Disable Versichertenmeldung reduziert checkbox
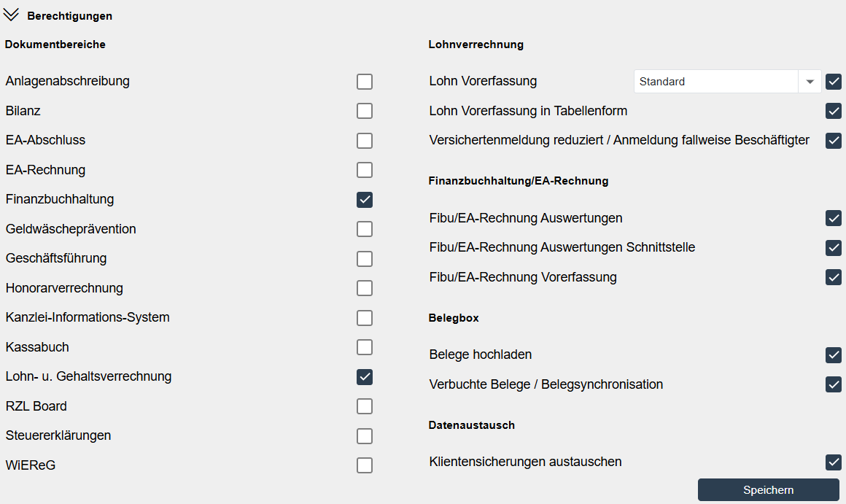The image size is (846, 504). tap(834, 140)
